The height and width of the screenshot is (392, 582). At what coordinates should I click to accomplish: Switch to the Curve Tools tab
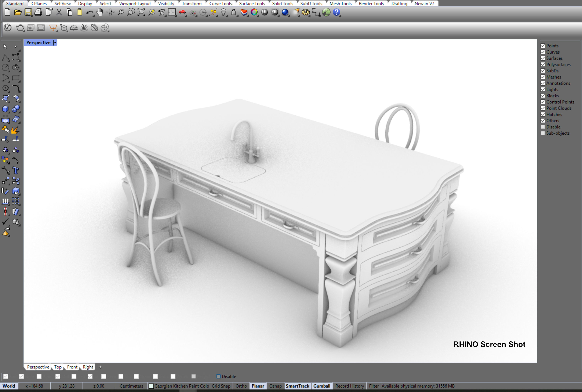tap(220, 4)
